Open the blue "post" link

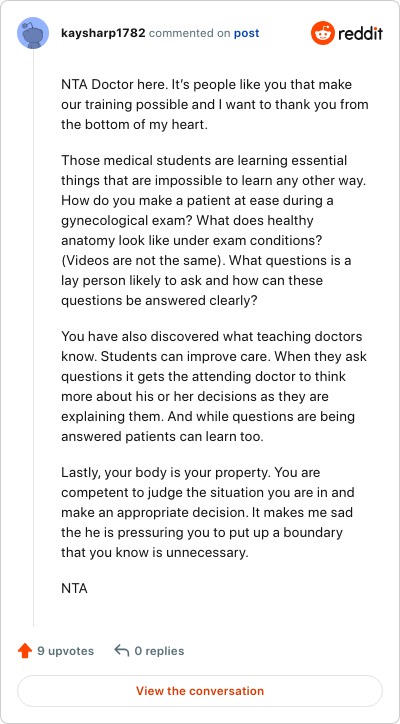(247, 34)
